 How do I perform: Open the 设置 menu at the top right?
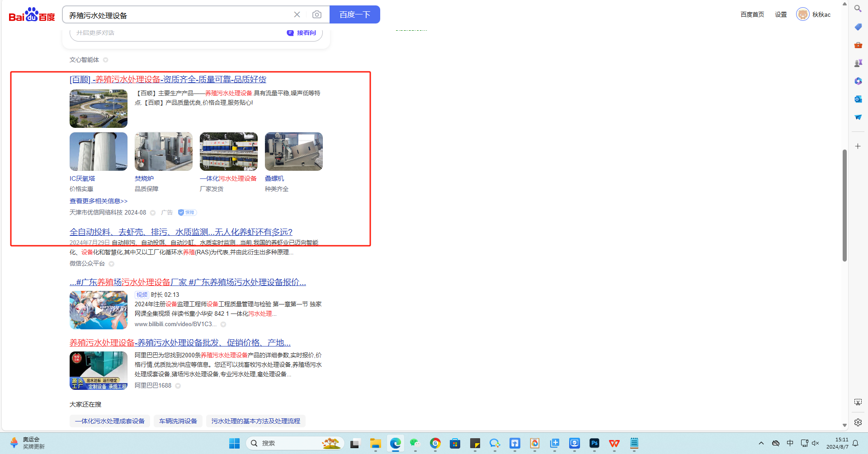781,14
